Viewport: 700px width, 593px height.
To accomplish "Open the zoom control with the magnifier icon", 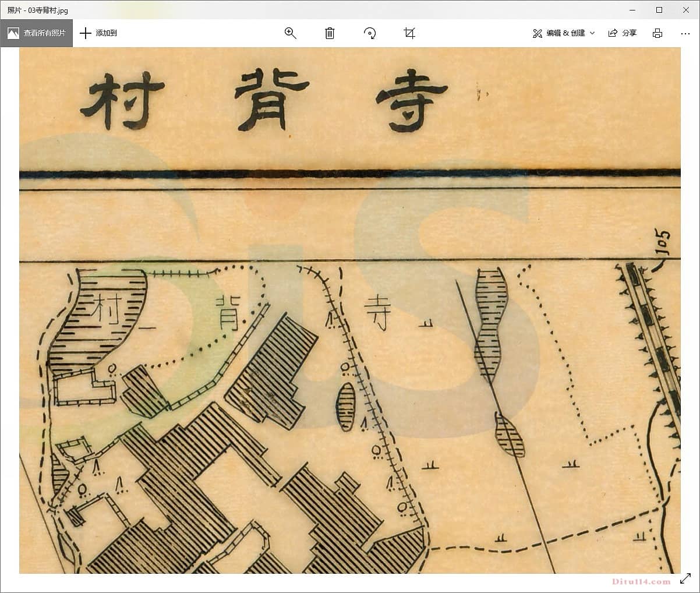I will (290, 33).
